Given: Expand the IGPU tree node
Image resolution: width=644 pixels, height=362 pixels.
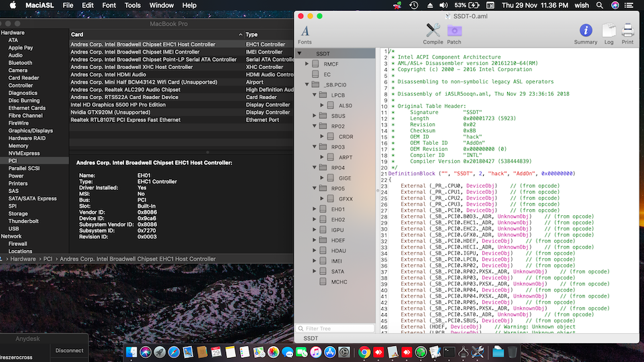Looking at the screenshot, I should pos(315,230).
